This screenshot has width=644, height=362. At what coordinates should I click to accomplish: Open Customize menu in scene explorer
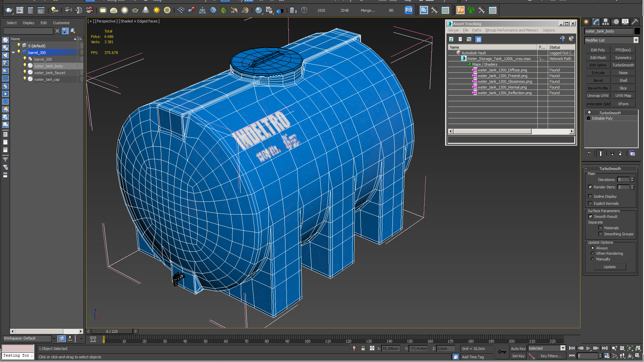click(61, 23)
